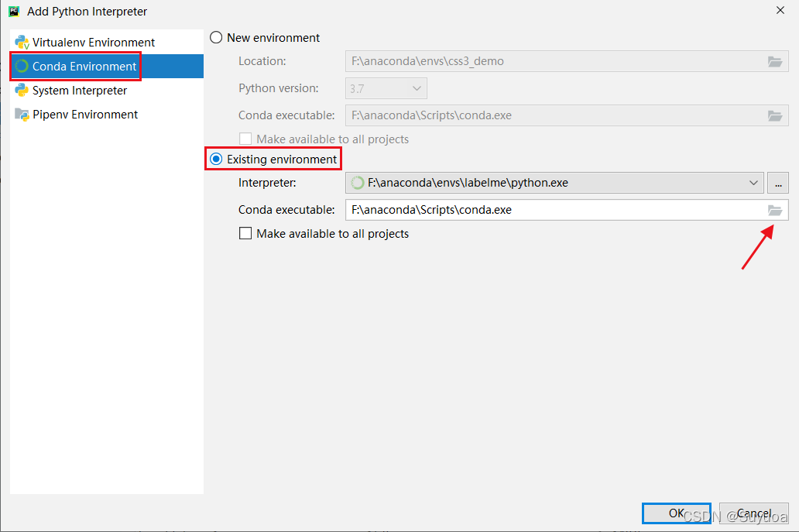The width and height of the screenshot is (799, 532).
Task: Click the conda icon in Interpreter field
Action: pyautogui.click(x=358, y=184)
